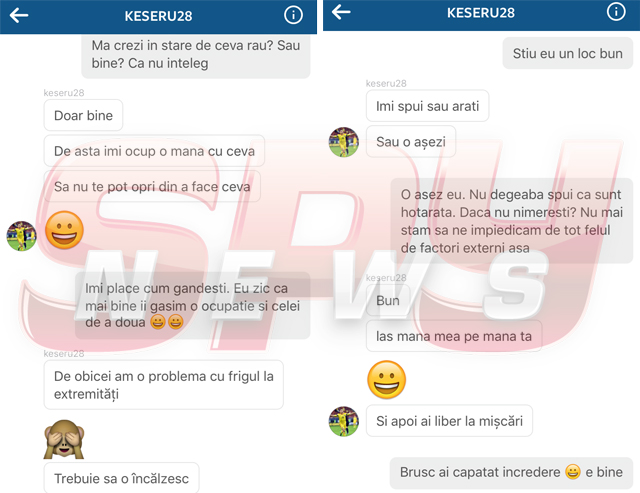Select 'Trebuie sa o încălzesc' message
The height and width of the screenshot is (493, 640).
122,478
